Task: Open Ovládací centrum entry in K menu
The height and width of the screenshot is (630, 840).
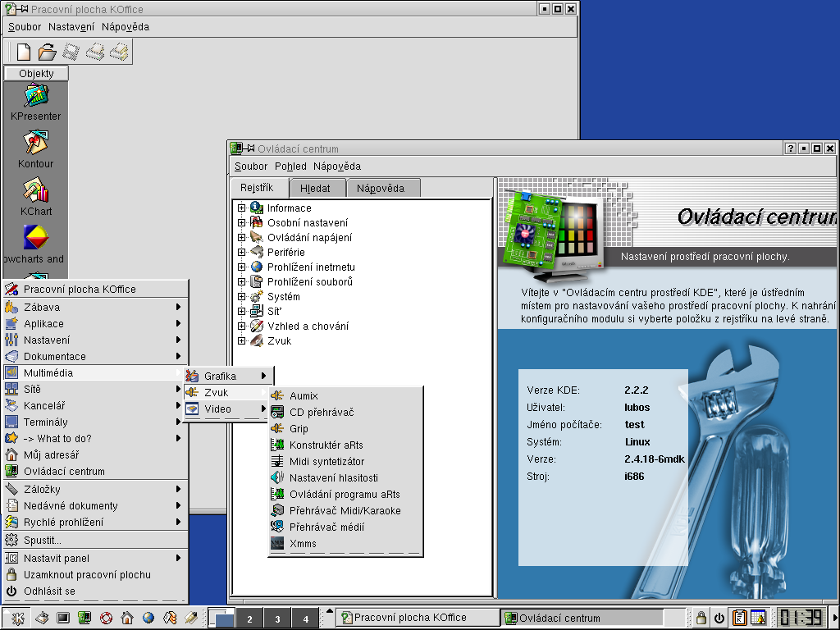Action: pyautogui.click(x=95, y=472)
